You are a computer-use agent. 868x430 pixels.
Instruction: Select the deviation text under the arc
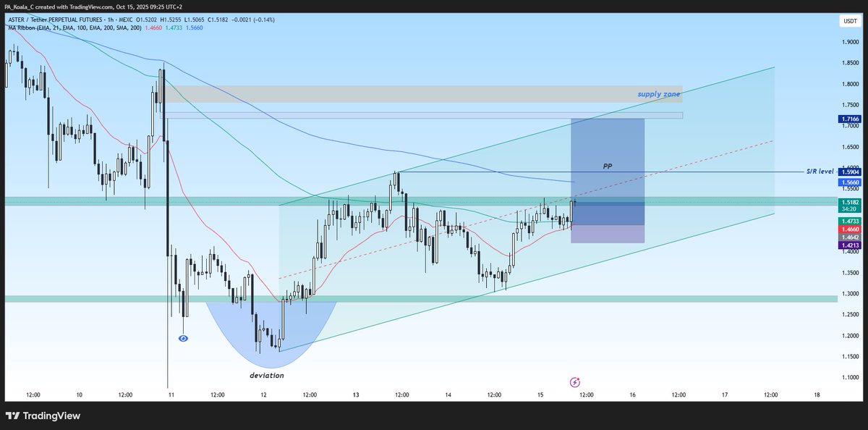coord(267,376)
